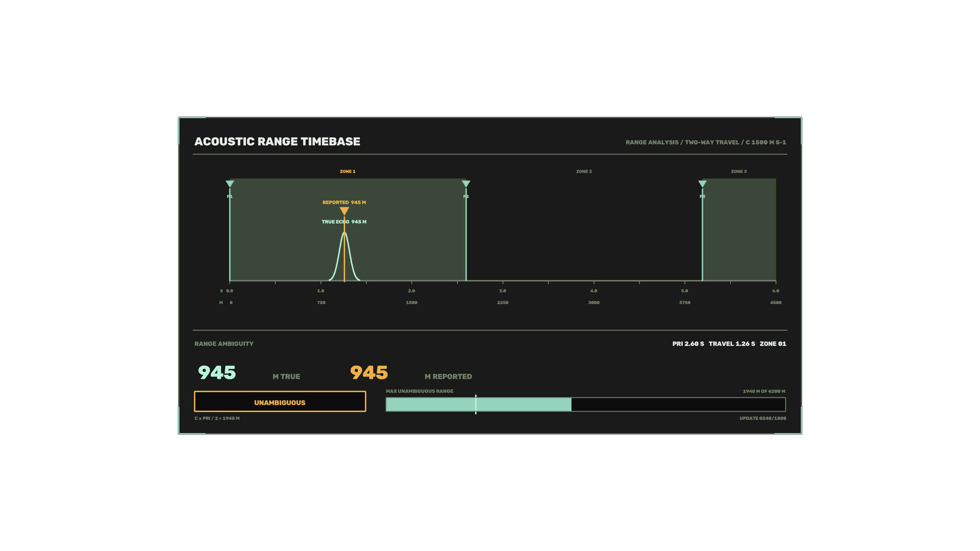The width and height of the screenshot is (980, 551).
Task: Select the ZONE 3 label
Action: (x=739, y=171)
